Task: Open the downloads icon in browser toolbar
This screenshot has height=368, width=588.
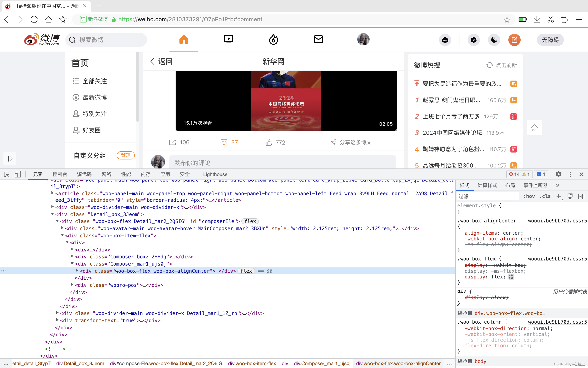Action: [537, 19]
